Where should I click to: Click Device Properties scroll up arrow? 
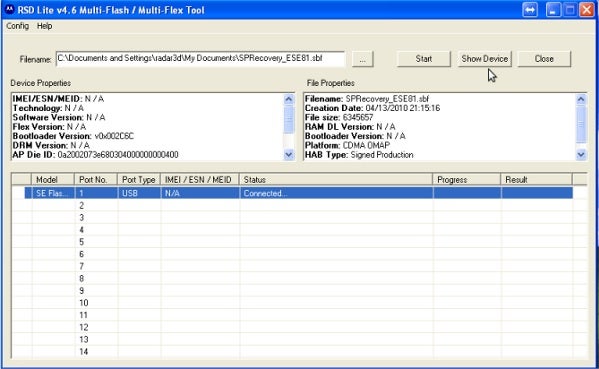click(x=289, y=100)
